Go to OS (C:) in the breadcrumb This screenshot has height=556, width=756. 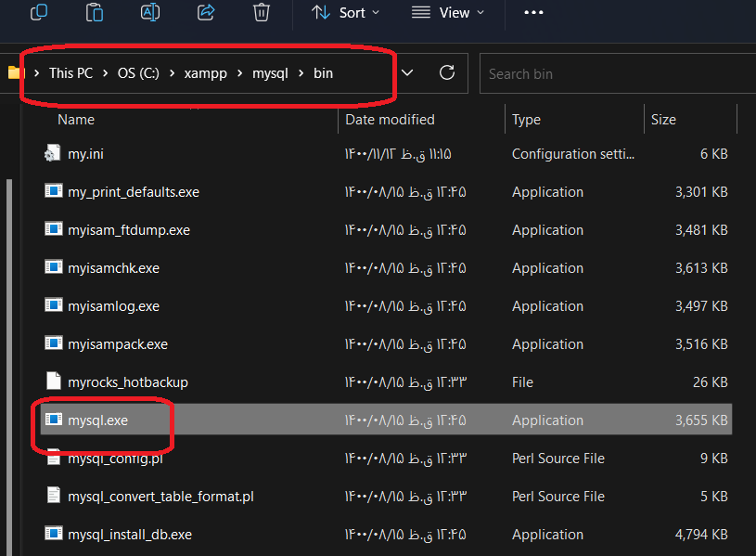[x=138, y=73]
